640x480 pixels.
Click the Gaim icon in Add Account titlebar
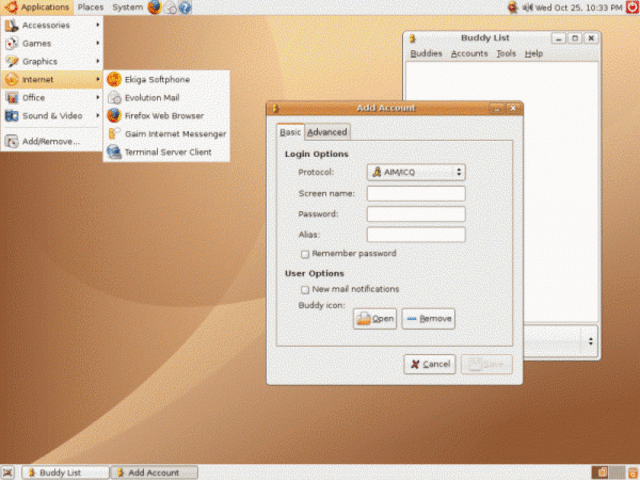click(275, 108)
